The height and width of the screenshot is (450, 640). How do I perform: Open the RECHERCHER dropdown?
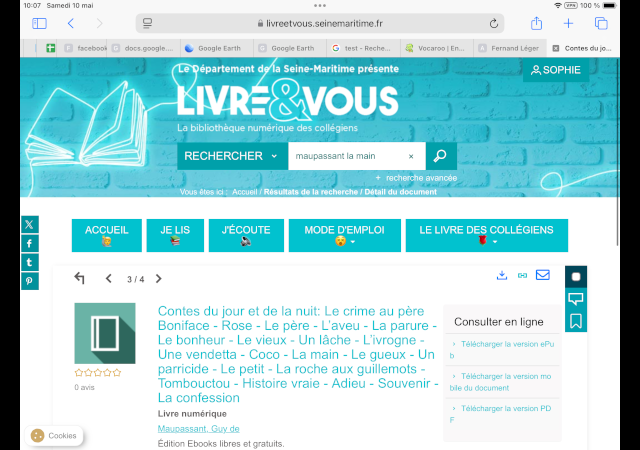(x=232, y=156)
